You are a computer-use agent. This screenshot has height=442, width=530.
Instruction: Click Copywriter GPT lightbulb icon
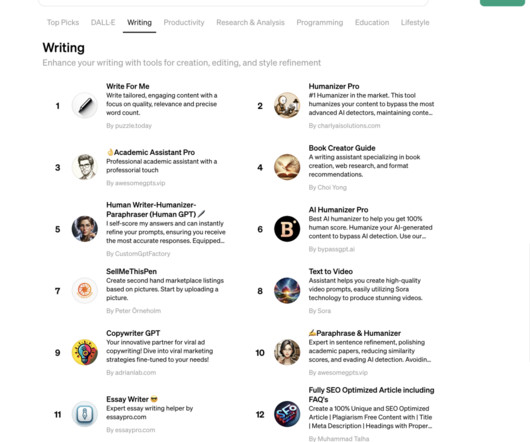coord(85,352)
